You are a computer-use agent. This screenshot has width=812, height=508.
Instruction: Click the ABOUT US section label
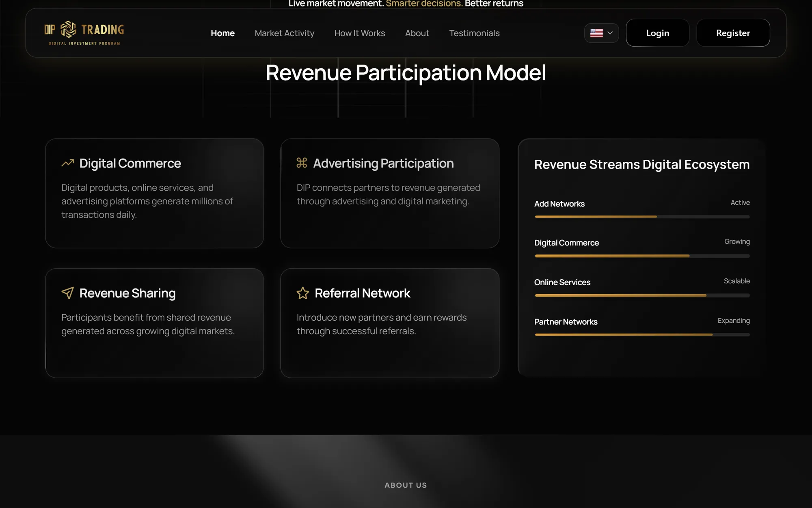[406, 485]
